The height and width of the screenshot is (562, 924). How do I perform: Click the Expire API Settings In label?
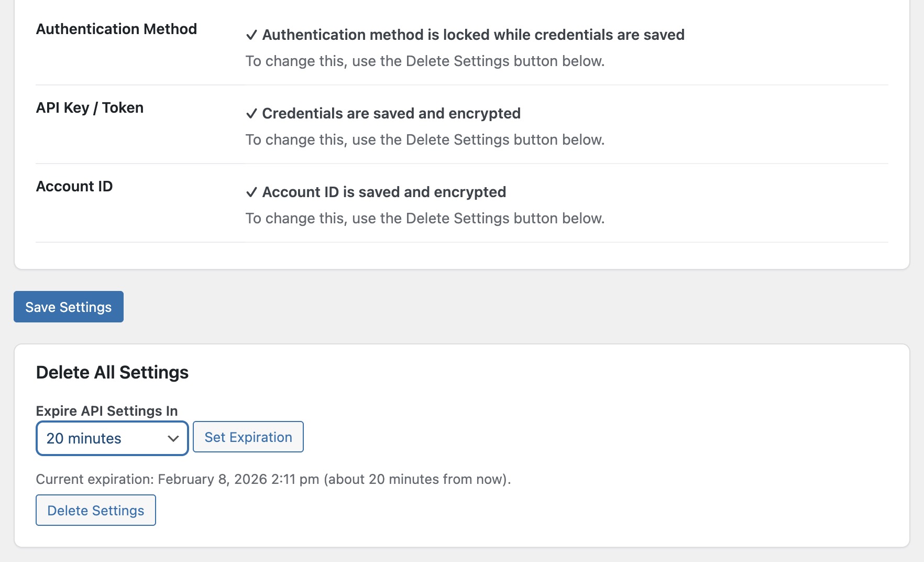pos(107,410)
